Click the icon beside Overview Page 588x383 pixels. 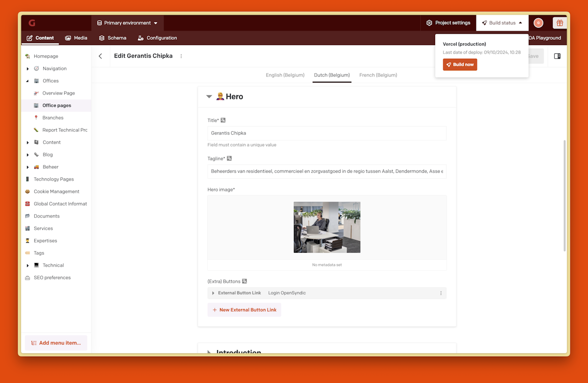(36, 93)
